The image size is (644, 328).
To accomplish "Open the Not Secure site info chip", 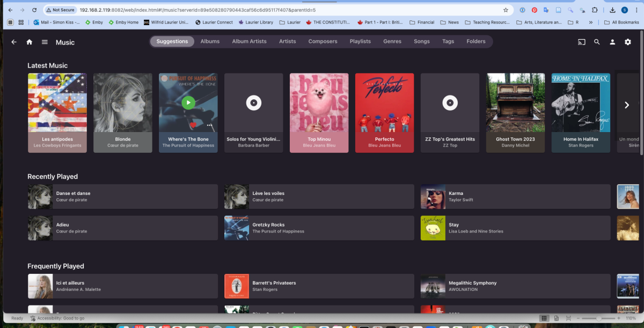I will click(x=60, y=10).
